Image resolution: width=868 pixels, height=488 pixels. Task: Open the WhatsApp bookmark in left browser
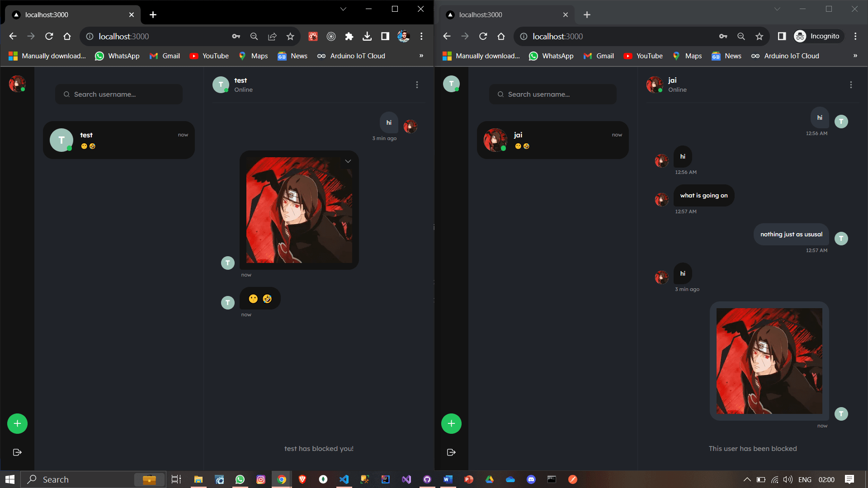(117, 56)
